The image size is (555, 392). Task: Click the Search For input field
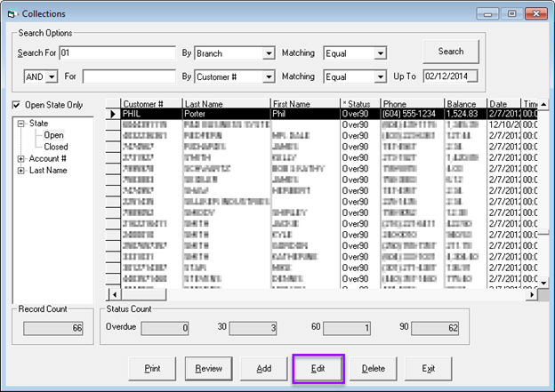[x=117, y=53]
